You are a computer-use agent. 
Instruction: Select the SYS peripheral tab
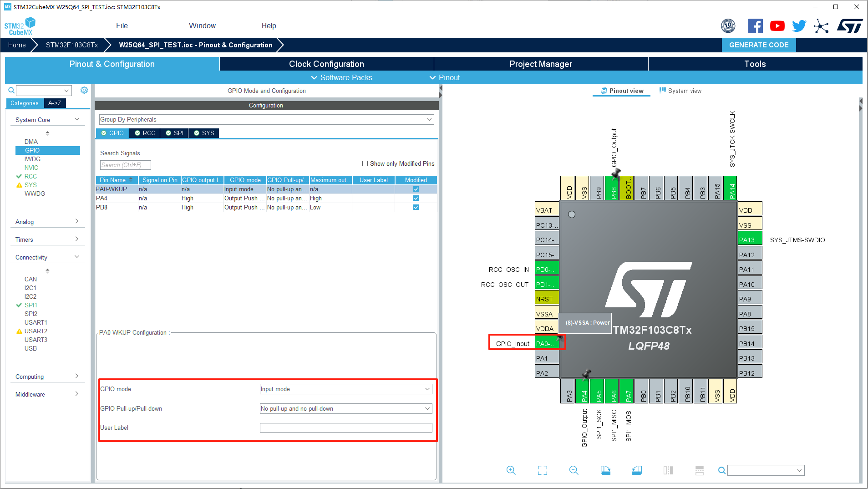pyautogui.click(x=204, y=133)
